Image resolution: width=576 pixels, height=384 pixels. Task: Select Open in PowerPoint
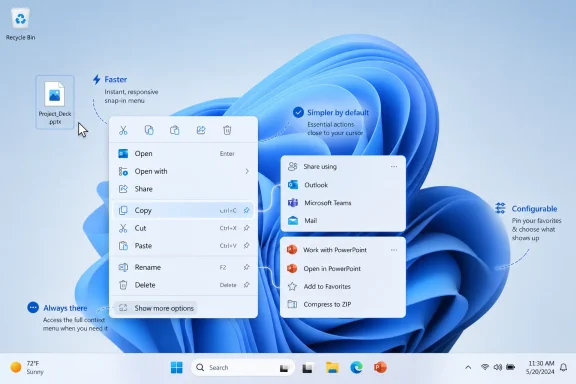[x=343, y=269]
